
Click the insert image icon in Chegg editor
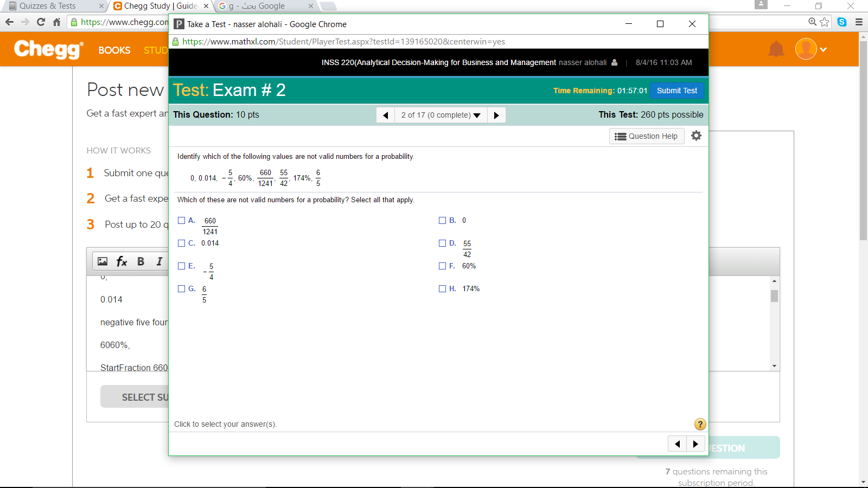(x=103, y=261)
